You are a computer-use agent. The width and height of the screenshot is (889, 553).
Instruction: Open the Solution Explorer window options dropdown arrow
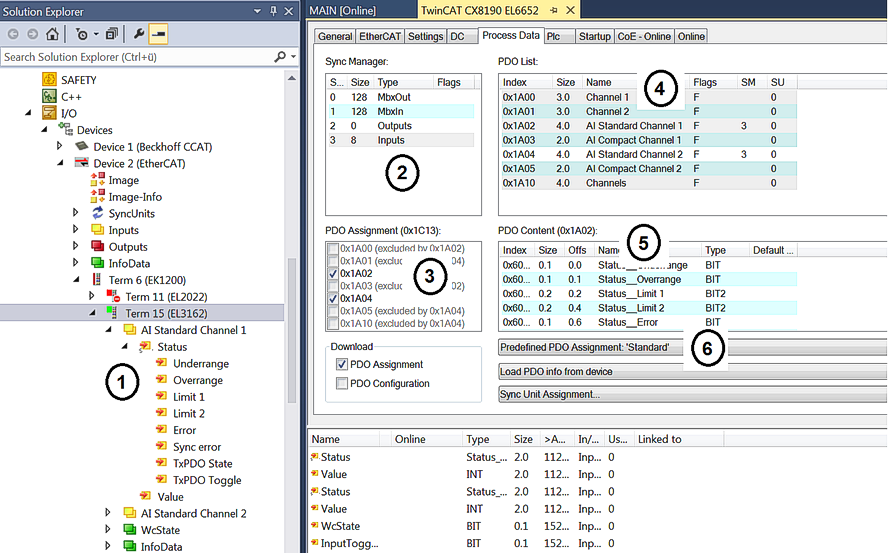pos(257,11)
